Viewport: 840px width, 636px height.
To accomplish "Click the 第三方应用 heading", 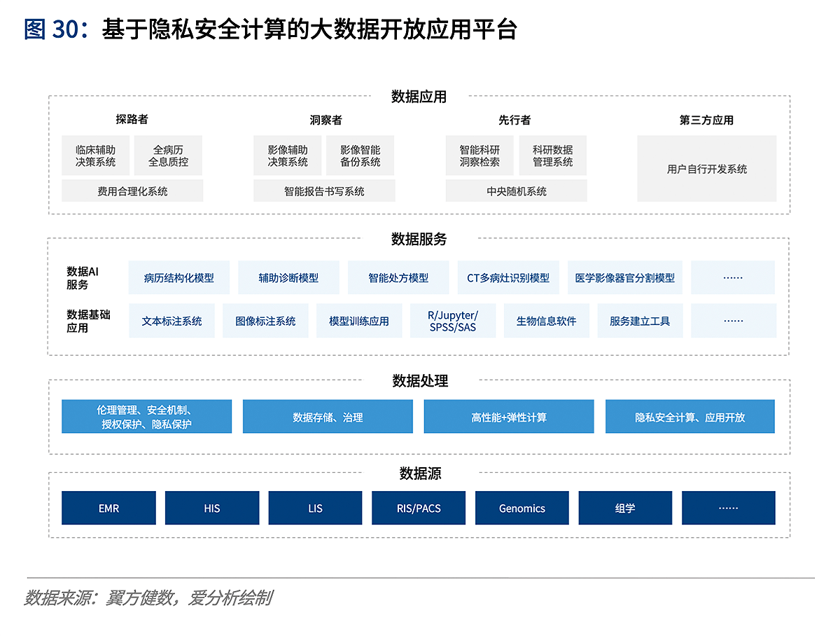I will [x=706, y=120].
